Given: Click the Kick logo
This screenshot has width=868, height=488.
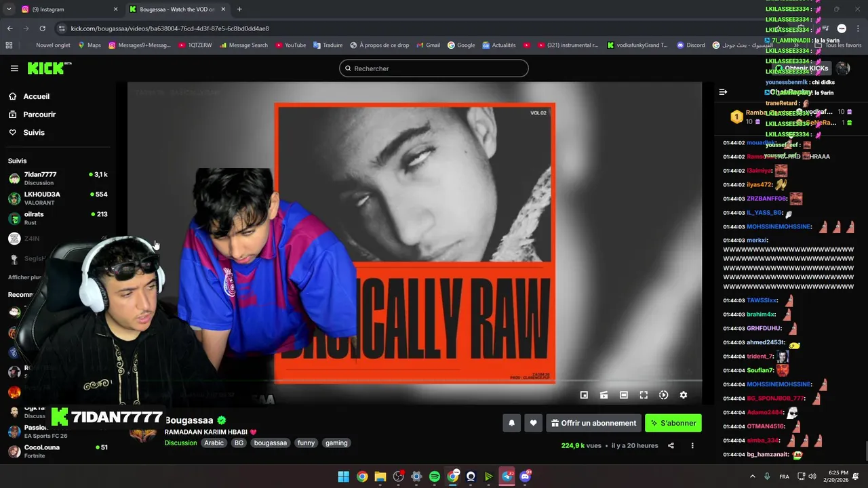Looking at the screenshot, I should [x=49, y=68].
